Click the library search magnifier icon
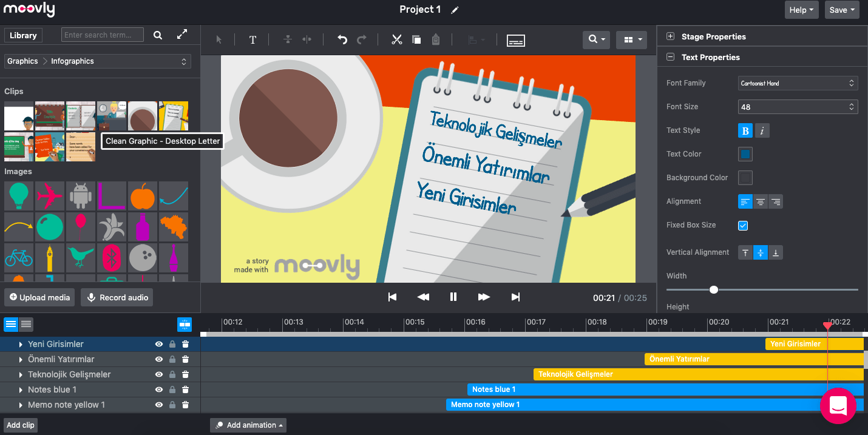Screen dimensions: 868x435 [x=158, y=35]
